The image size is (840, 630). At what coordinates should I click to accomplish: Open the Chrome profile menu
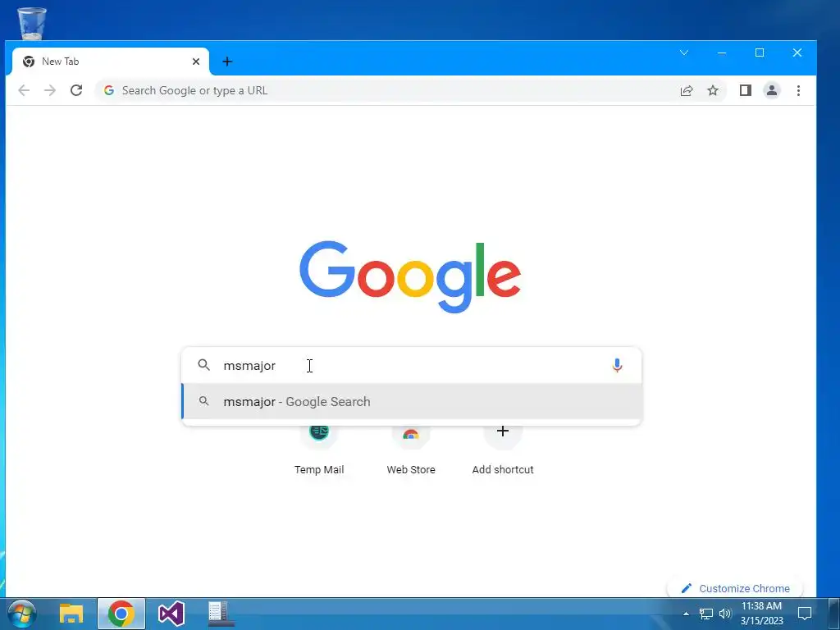pos(771,90)
